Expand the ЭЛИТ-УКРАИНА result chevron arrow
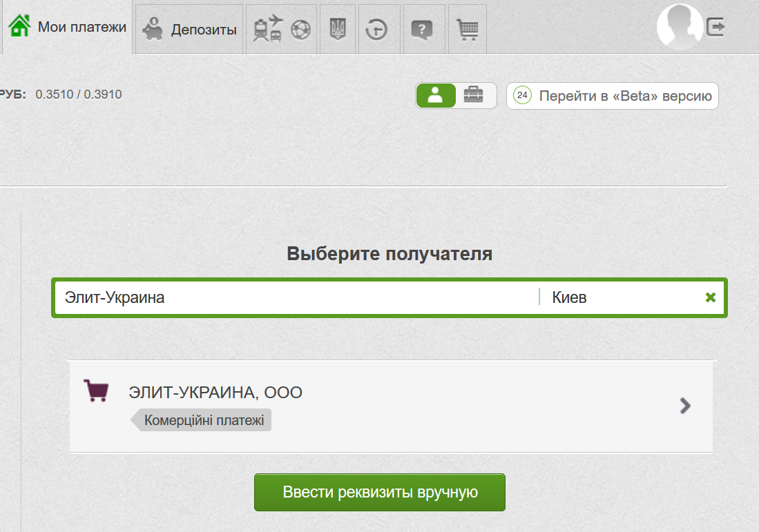This screenshot has width=759, height=532. (685, 406)
